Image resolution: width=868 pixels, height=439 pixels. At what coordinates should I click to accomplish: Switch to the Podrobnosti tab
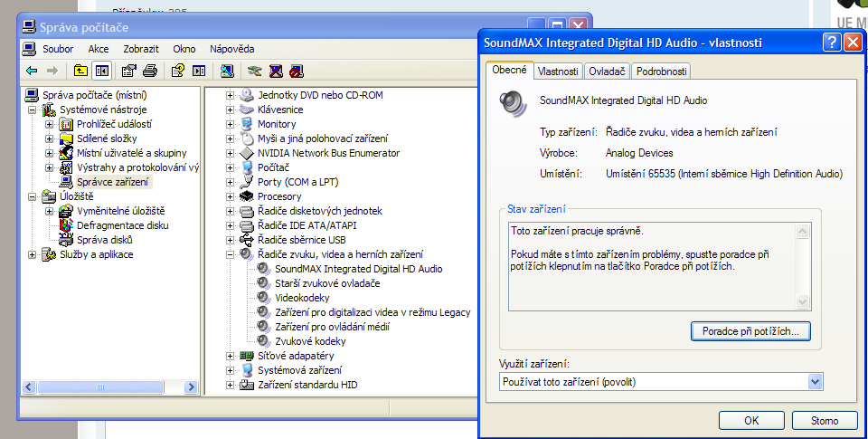point(662,71)
